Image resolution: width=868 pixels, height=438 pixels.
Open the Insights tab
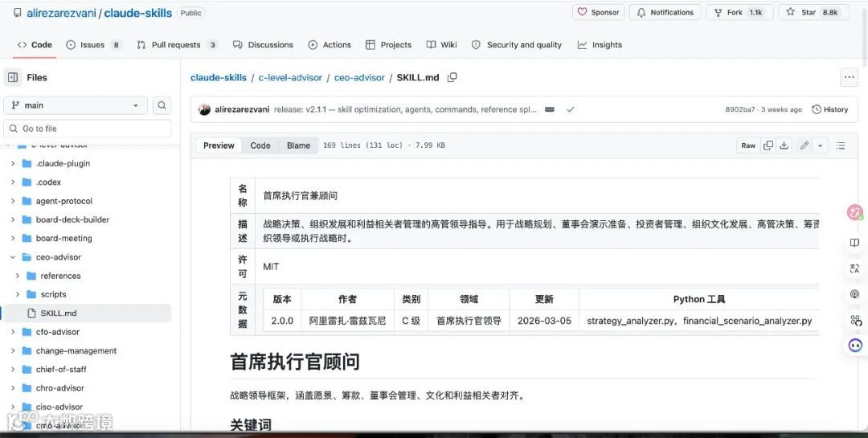pyautogui.click(x=600, y=45)
